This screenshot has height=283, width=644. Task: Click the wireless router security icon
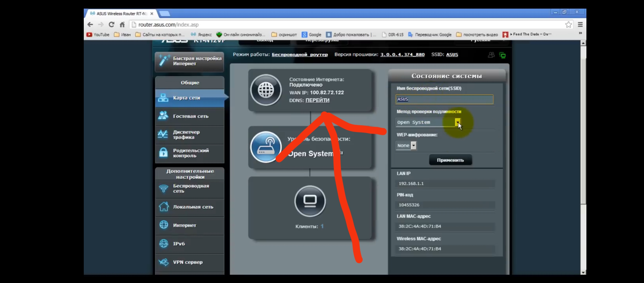[266, 147]
